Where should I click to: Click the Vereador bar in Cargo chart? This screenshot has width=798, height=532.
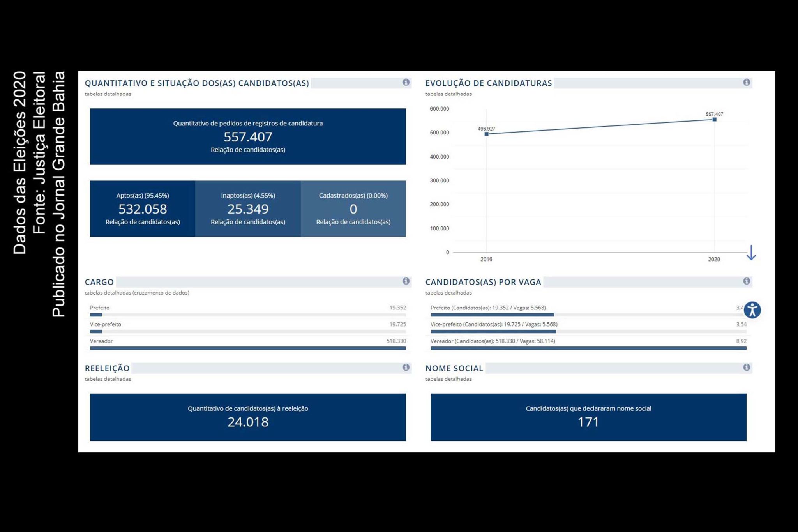pyautogui.click(x=248, y=348)
